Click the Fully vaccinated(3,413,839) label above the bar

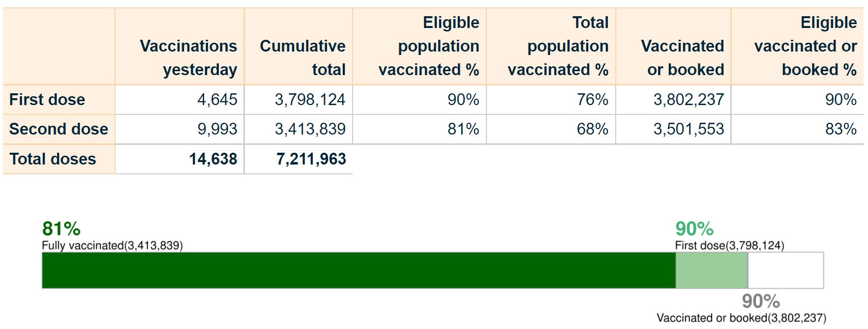112,246
